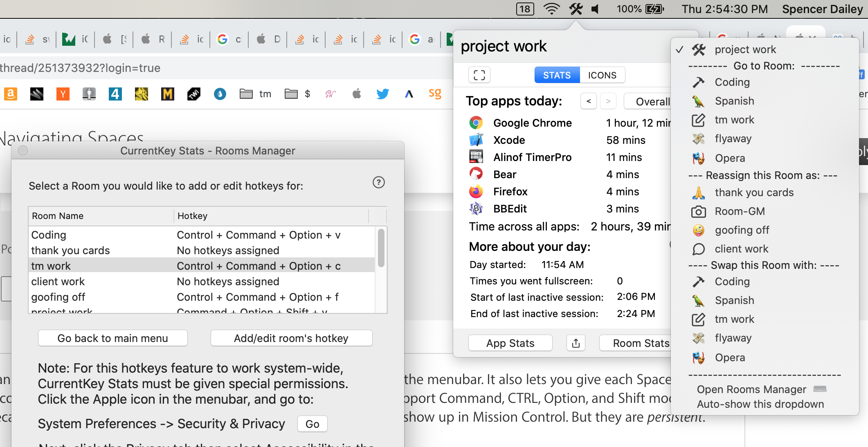Toggle Auto-show this dropdown option
The image size is (868, 447).
760,404
